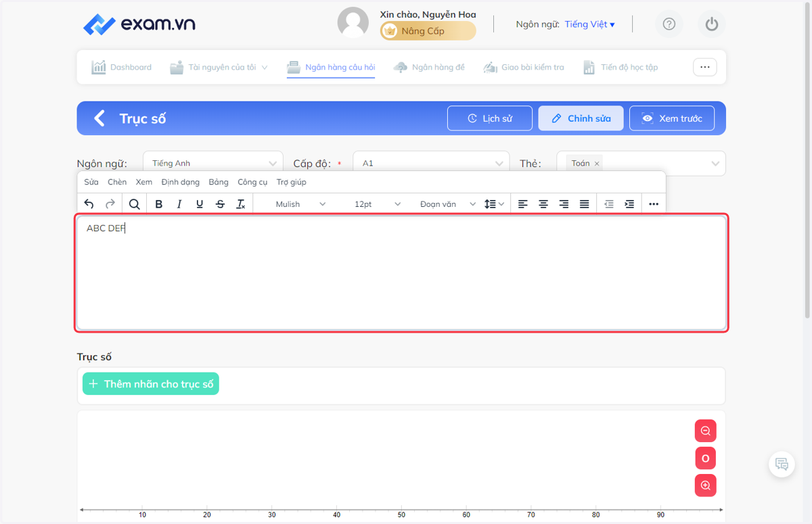This screenshot has width=812, height=524.
Task: Open find and replace magnifier icon
Action: [135, 204]
